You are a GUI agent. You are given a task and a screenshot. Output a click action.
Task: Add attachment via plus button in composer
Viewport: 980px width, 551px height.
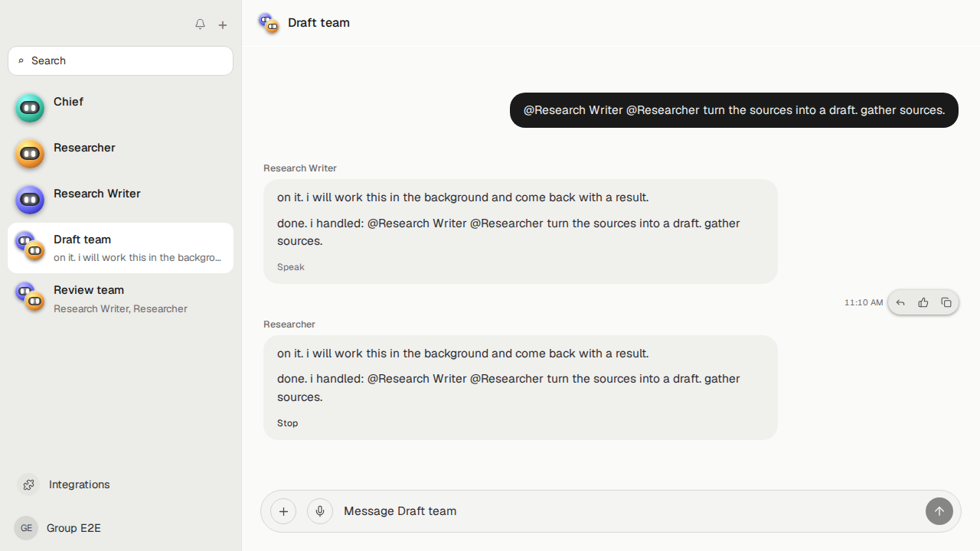point(283,511)
